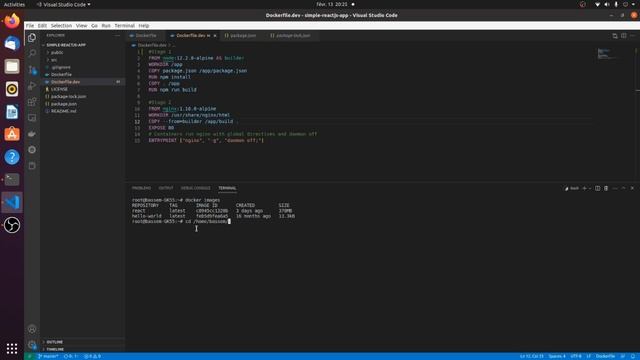Open the Help menu
640x360 pixels.
144,25
